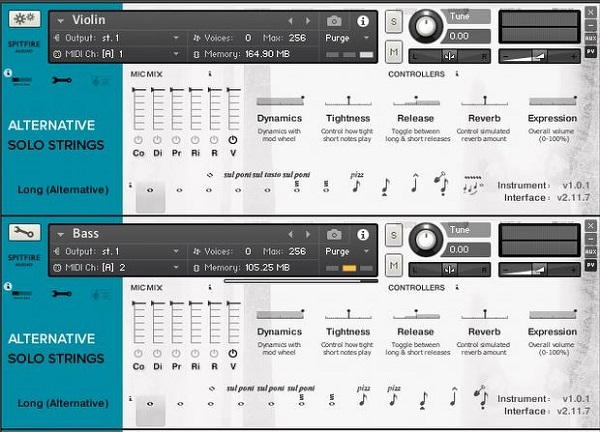
Task: Expand the Purge menu for Violin
Action: point(347,38)
